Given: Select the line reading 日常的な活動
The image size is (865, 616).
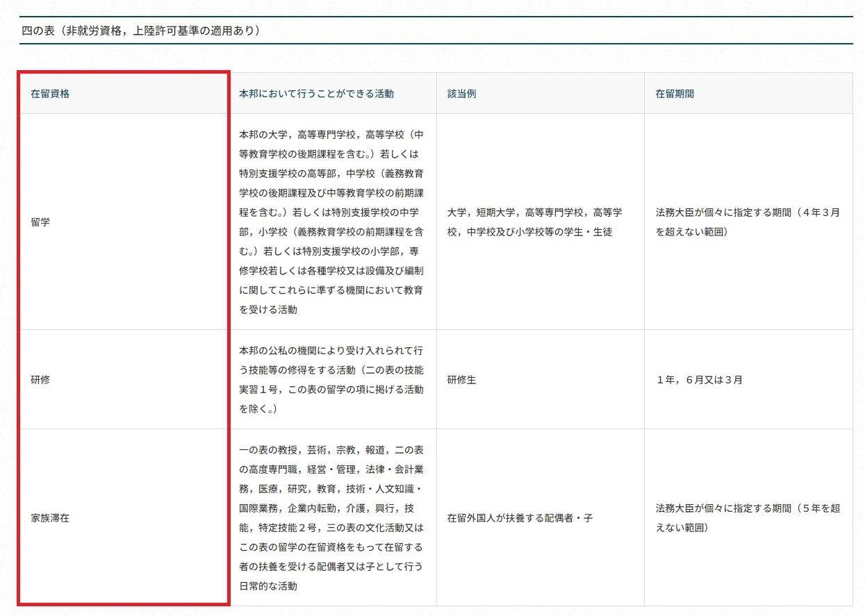Looking at the screenshot, I should tap(268, 586).
